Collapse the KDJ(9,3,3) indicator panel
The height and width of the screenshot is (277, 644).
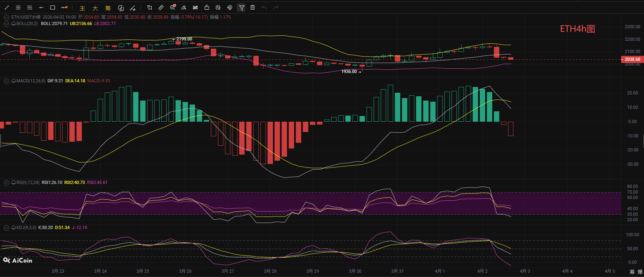click(6, 228)
